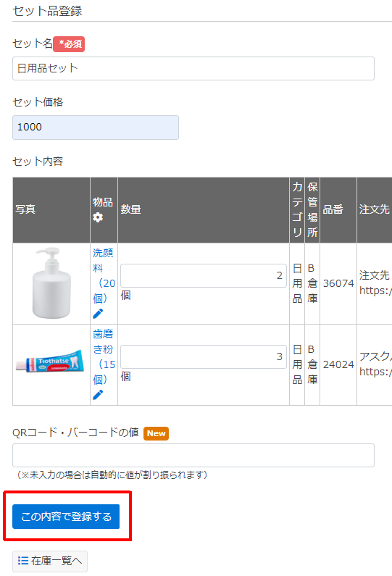This screenshot has height=576, width=392.
Task: Click the QRコード・バーコードの値 input
Action: (193, 456)
